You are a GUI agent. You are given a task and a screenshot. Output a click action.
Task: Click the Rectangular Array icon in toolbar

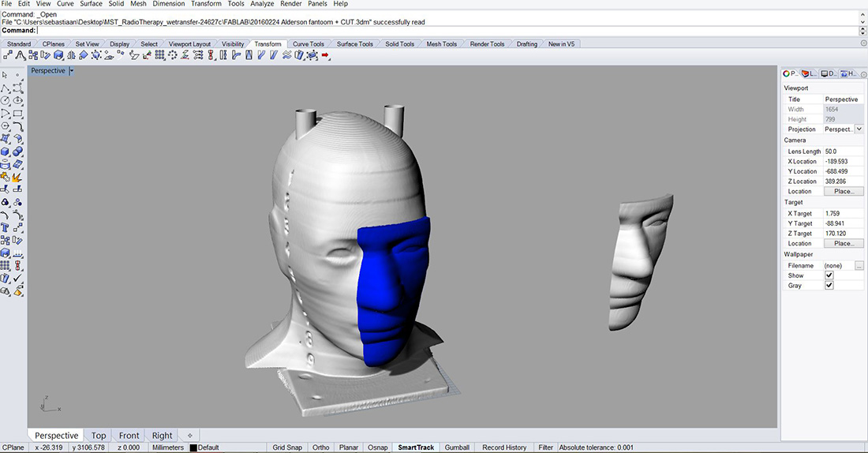pyautogui.click(x=160, y=55)
